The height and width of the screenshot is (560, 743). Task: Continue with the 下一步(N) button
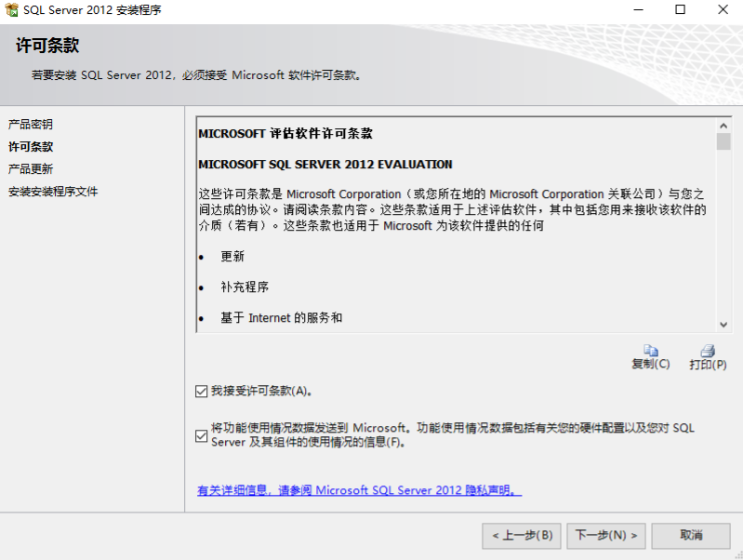pos(606,536)
